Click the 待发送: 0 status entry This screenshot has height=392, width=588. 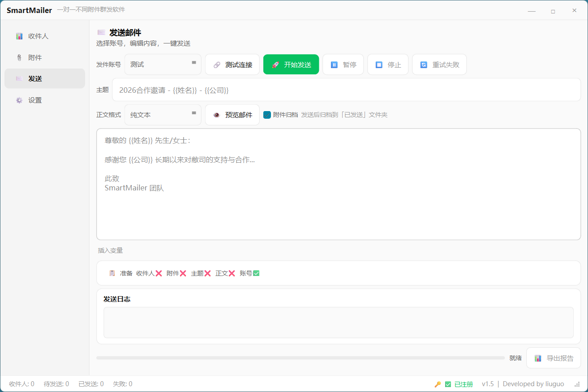56,384
